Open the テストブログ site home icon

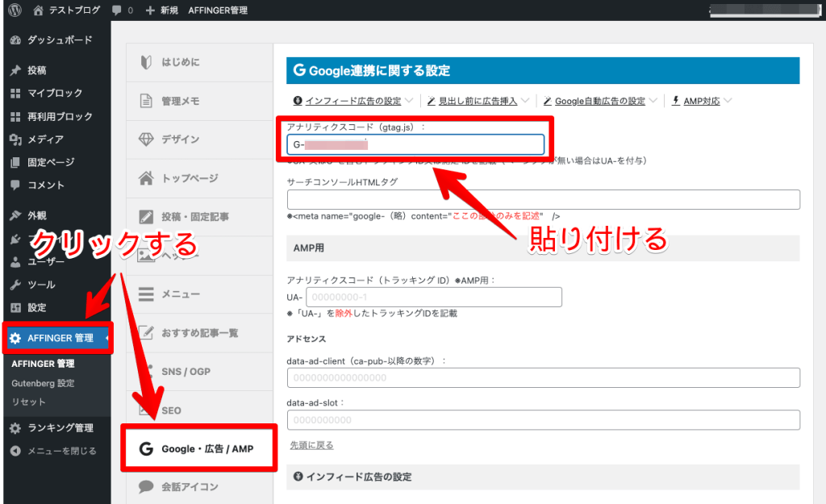[38, 10]
